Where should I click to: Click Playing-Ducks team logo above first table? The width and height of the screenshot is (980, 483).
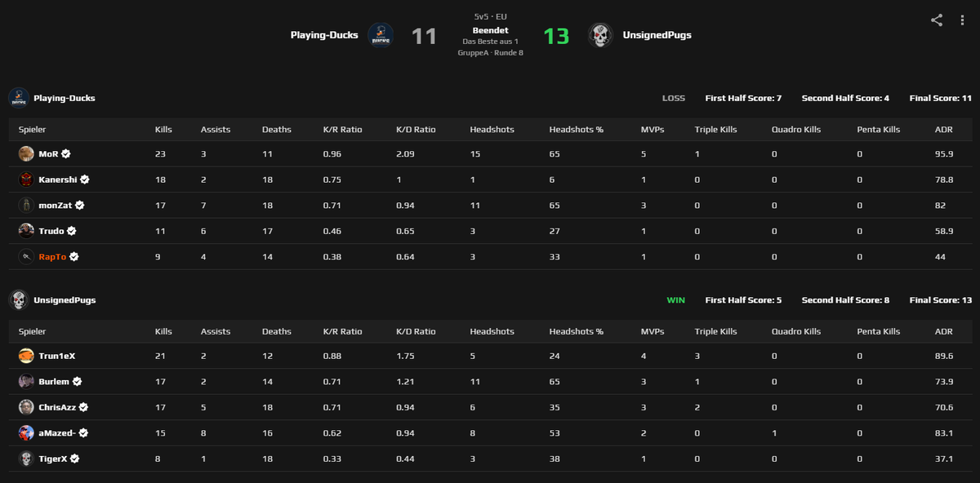pos(19,98)
